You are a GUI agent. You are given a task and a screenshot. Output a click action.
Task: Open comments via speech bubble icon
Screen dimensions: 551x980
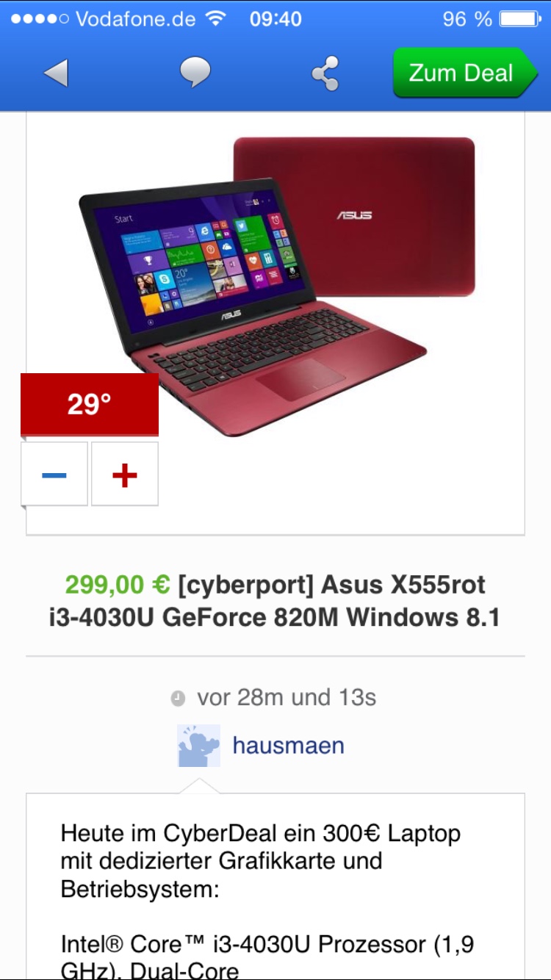point(195,73)
